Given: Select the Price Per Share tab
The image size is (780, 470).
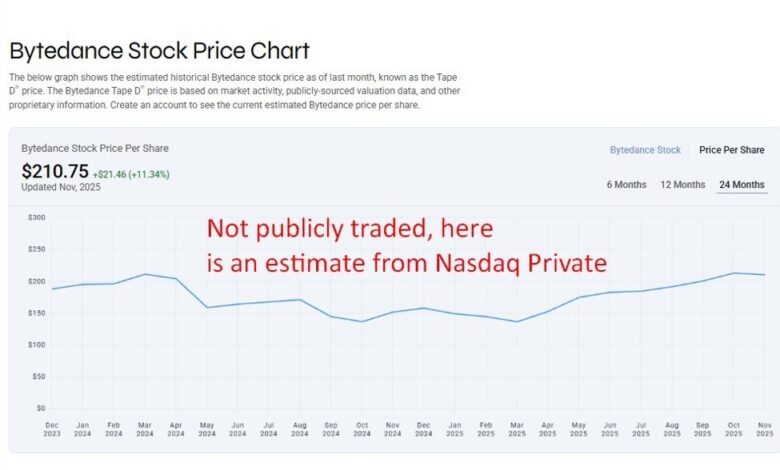Looking at the screenshot, I should [731, 150].
